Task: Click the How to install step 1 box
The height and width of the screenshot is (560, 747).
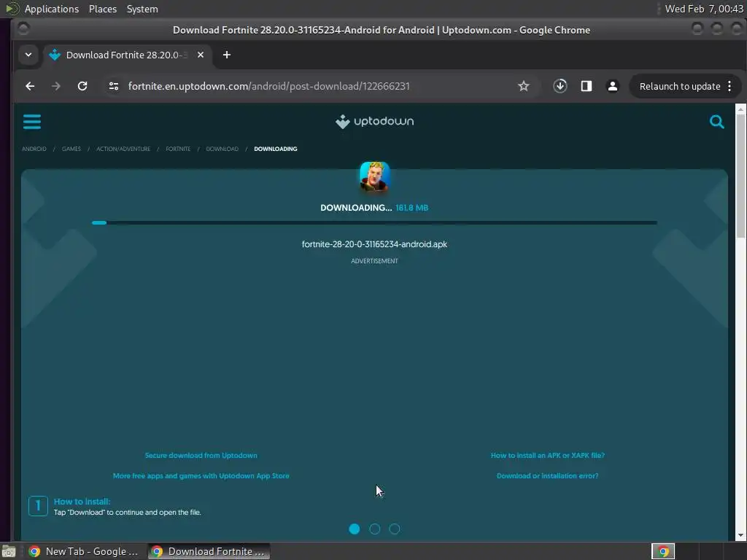Action: click(x=38, y=506)
